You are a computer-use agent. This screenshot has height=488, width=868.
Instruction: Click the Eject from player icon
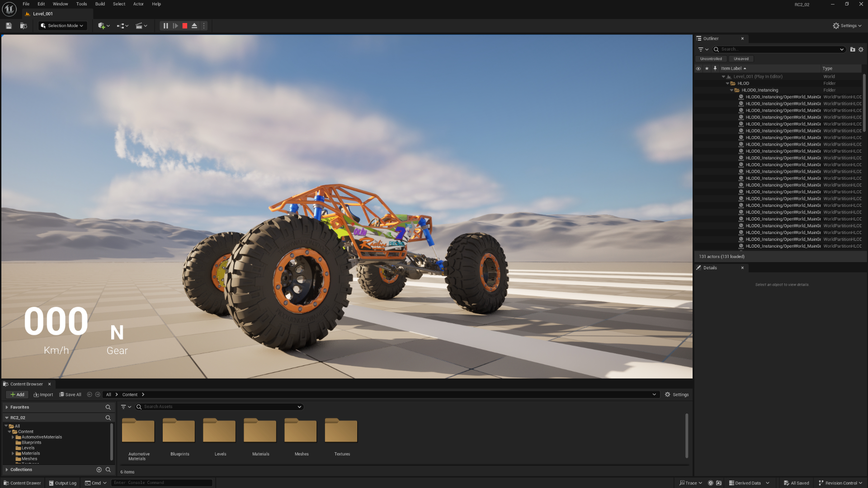[194, 26]
